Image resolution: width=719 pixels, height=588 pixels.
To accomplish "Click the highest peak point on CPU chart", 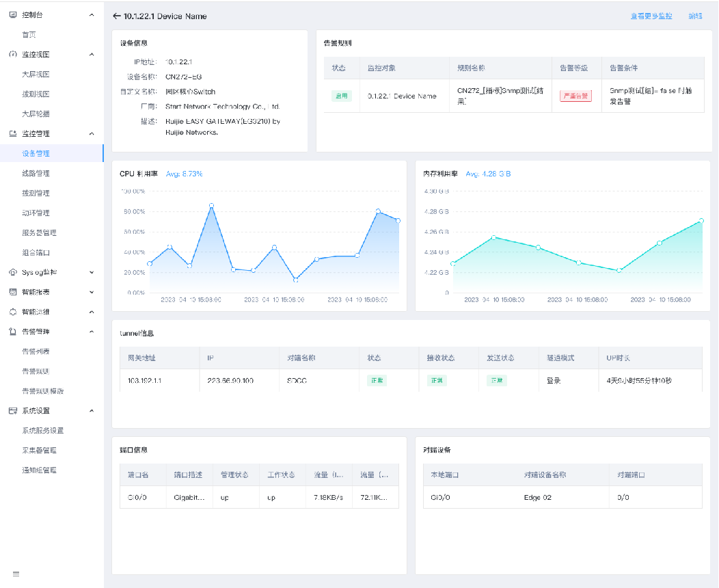I will click(x=211, y=206).
